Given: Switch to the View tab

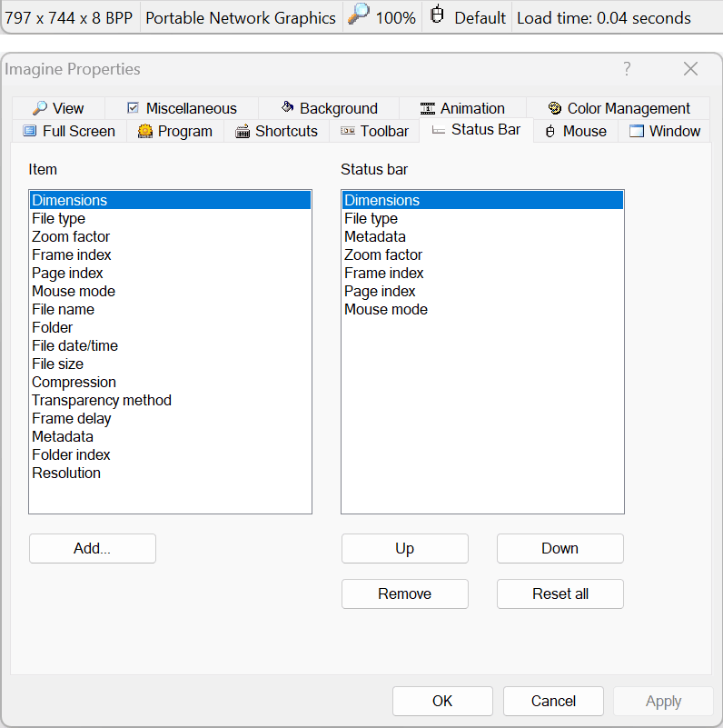Looking at the screenshot, I should click(58, 108).
